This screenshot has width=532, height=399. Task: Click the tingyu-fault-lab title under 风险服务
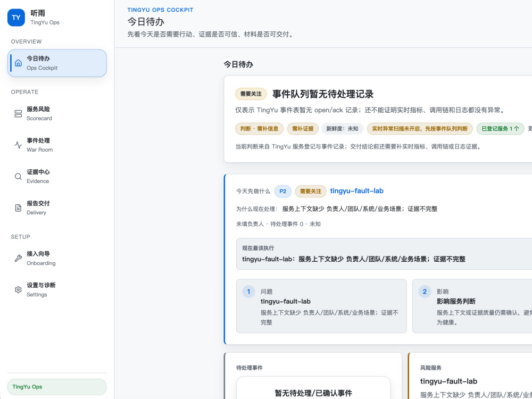[448, 381]
